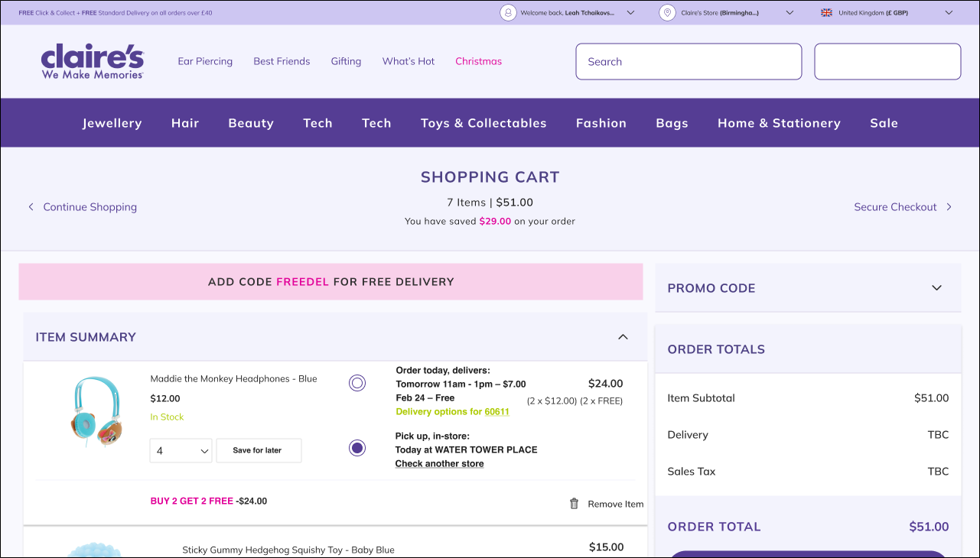Screen dimensions: 980x558
Task: Click the Claire's logo
Action: pos(93,61)
